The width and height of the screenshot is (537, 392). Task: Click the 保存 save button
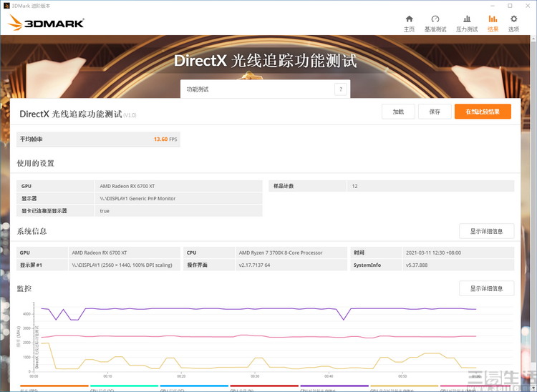(x=435, y=112)
